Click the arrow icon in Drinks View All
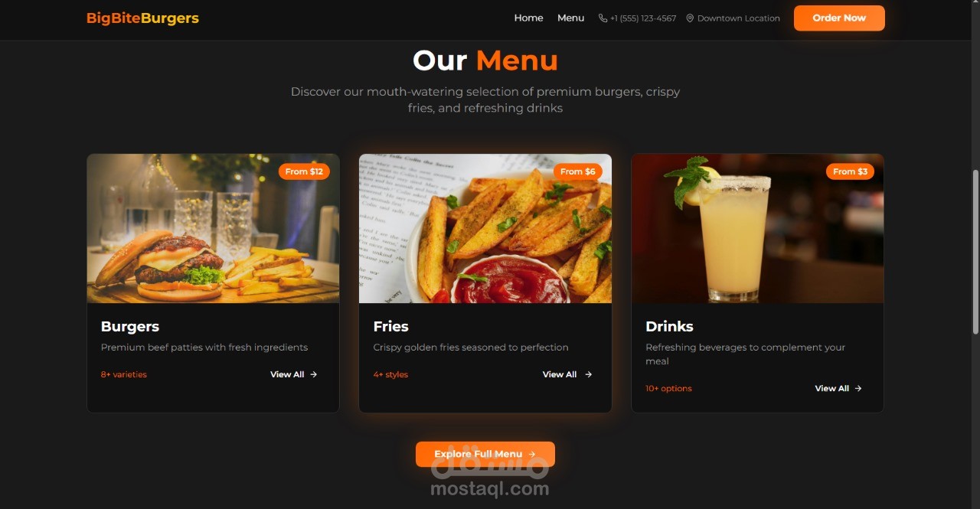This screenshot has width=980, height=509. click(858, 388)
